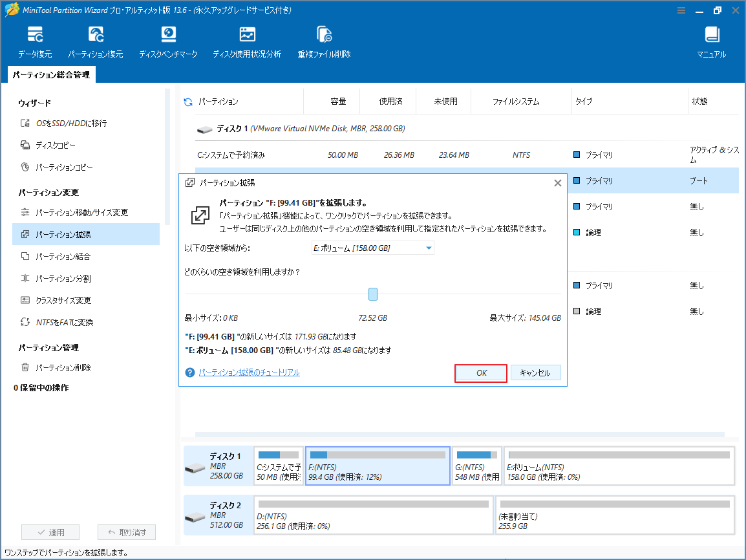Image resolution: width=746 pixels, height=560 pixels.
Task: Select C:システムで予 50 MB block in disk map
Action: [x=279, y=466]
